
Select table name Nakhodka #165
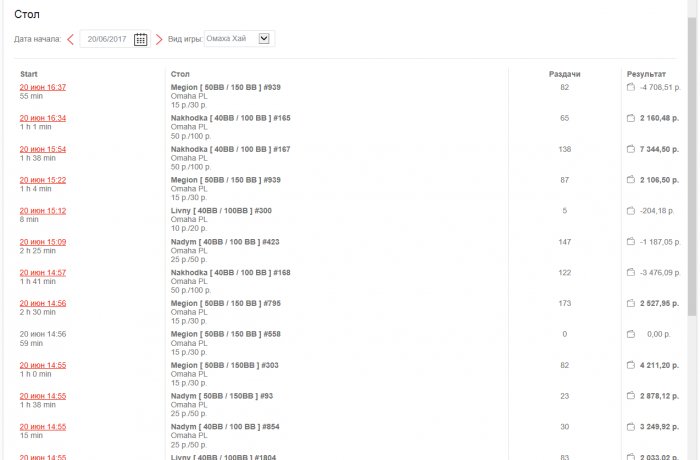click(x=230, y=118)
